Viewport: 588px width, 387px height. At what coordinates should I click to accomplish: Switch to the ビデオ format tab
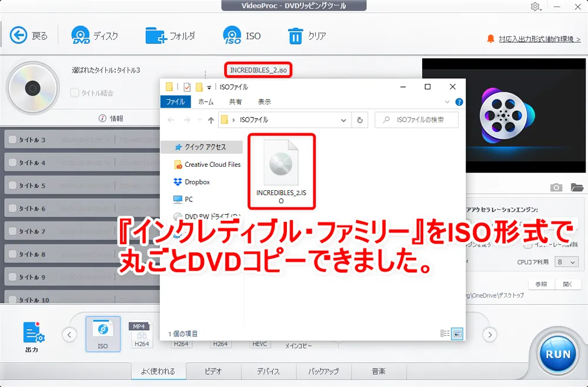213,371
